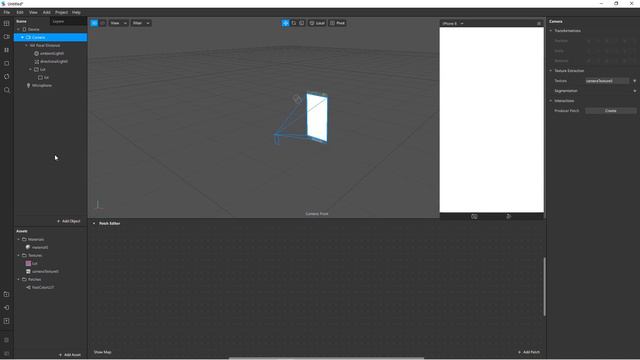Screen dimensions: 640x360
Task: Select the Scale manipulator tool
Action: (302, 23)
